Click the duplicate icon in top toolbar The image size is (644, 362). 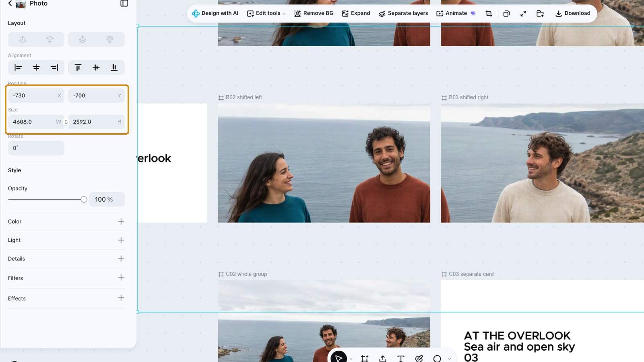pyautogui.click(x=506, y=13)
